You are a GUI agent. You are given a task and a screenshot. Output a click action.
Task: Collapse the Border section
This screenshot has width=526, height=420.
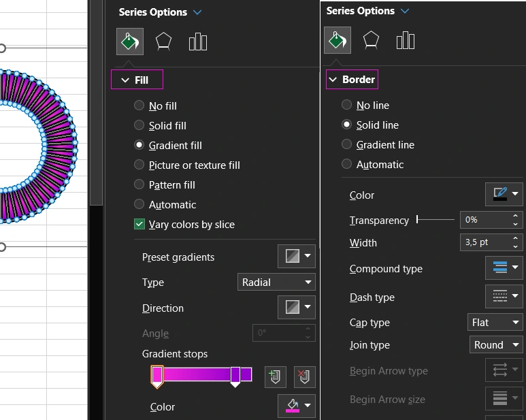352,80
